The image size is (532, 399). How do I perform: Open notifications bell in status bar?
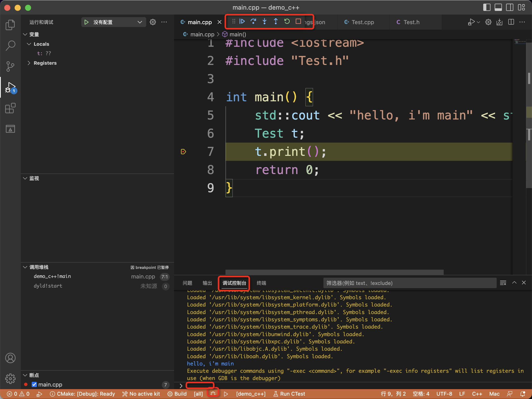click(523, 394)
